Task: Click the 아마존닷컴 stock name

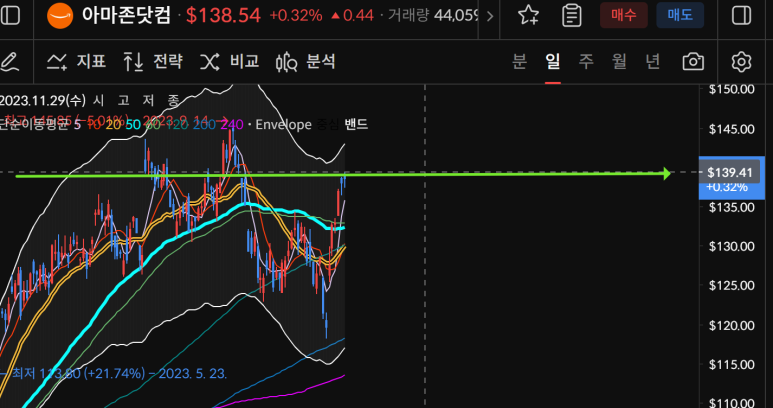Action: (x=127, y=15)
